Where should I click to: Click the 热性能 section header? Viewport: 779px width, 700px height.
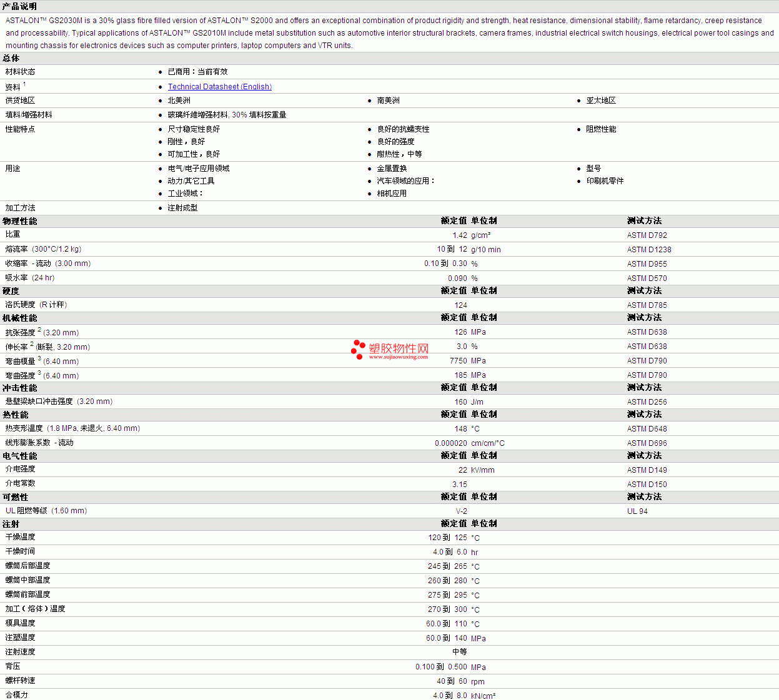tap(15, 415)
